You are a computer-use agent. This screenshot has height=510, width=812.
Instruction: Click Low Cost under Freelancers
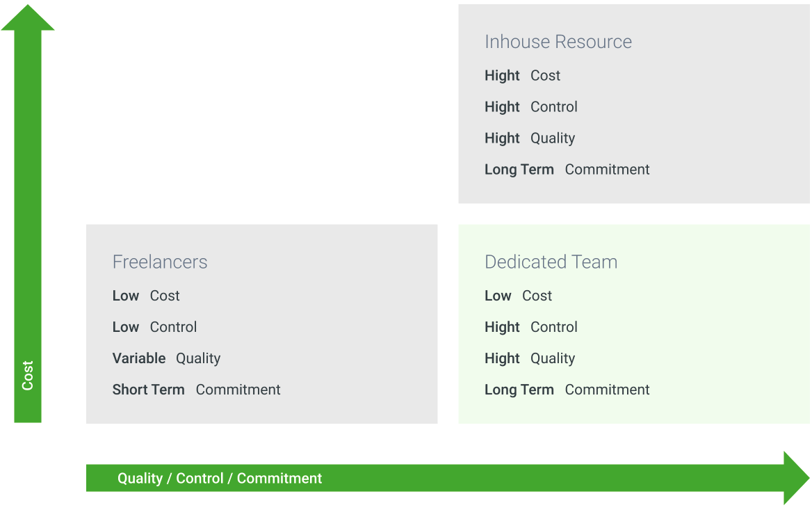click(x=146, y=296)
